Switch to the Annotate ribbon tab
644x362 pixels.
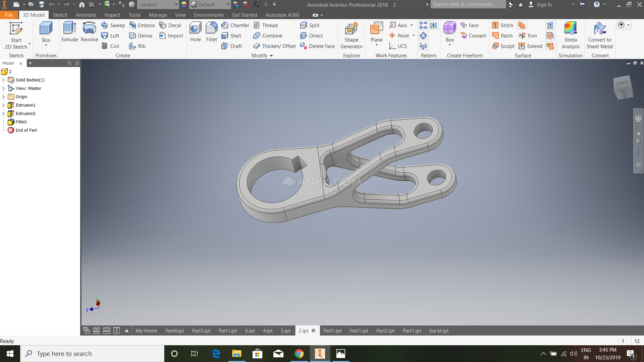(x=86, y=15)
